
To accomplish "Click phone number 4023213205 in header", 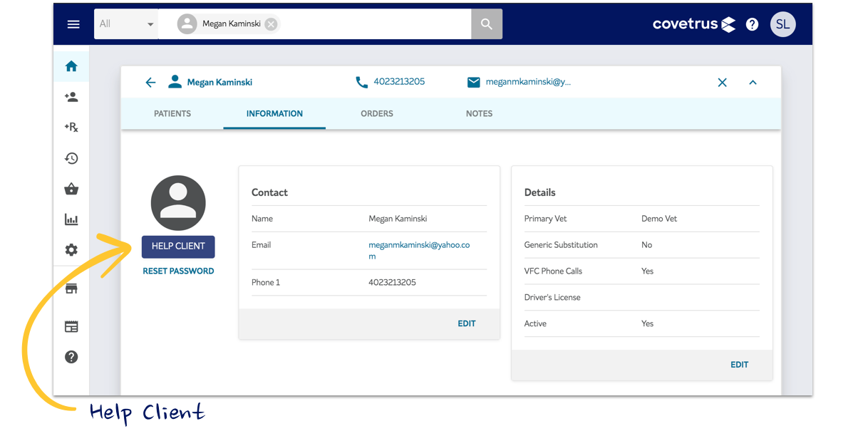I will [399, 82].
